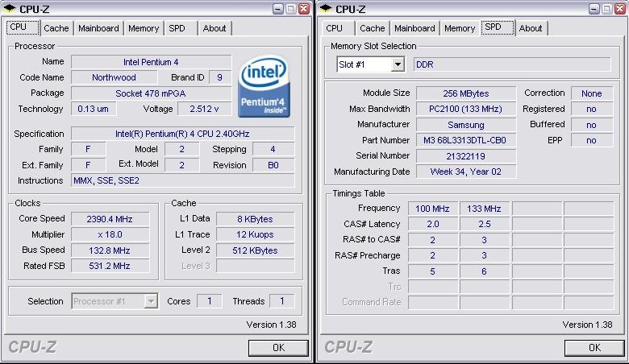Click the Stepping value '4'
This screenshot has height=364, width=629.
[273, 149]
